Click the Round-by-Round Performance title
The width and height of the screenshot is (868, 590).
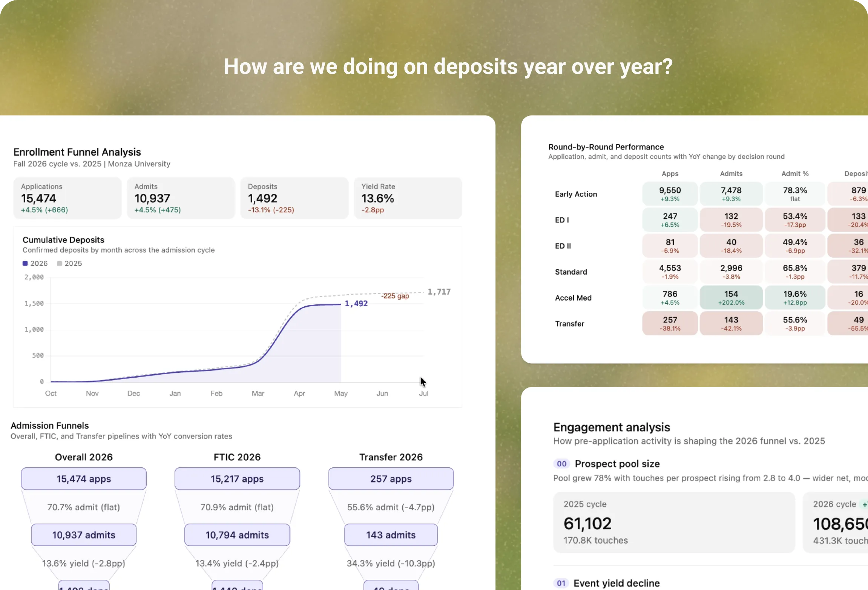coord(606,147)
